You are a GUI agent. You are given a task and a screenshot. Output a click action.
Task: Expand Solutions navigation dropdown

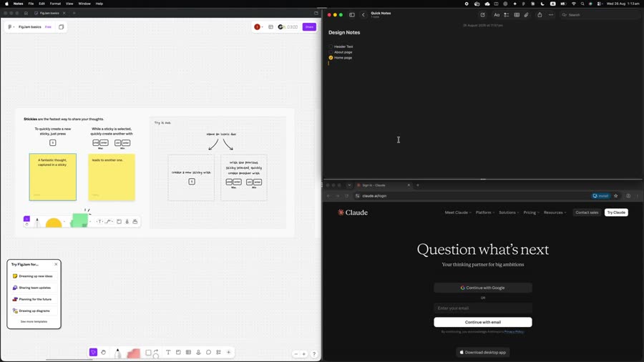tap(509, 212)
